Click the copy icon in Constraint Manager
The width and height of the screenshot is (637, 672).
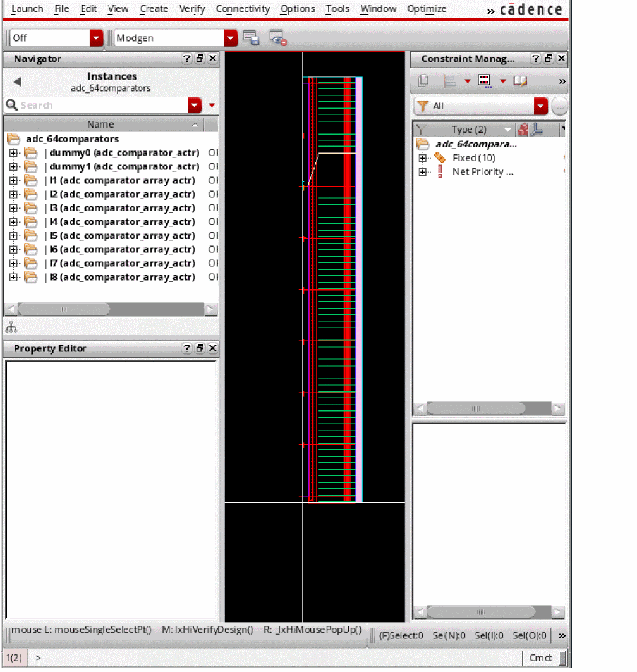pos(423,81)
